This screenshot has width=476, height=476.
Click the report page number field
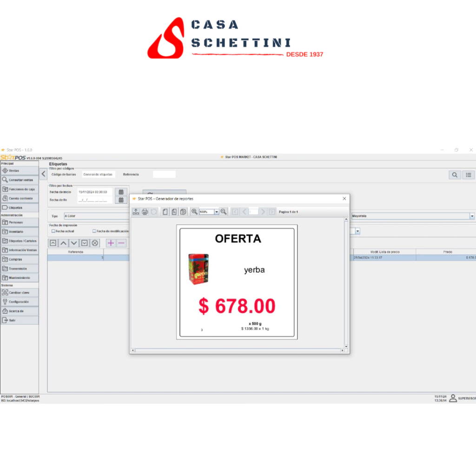point(253,212)
